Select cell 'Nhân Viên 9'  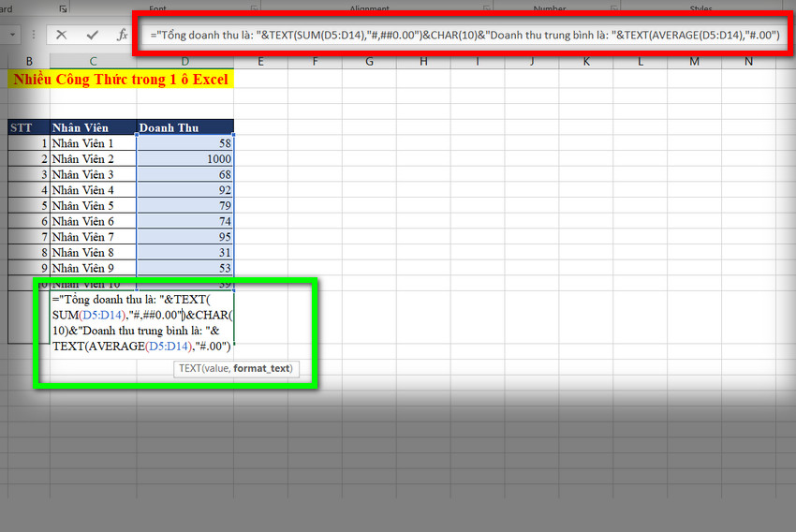(93, 268)
